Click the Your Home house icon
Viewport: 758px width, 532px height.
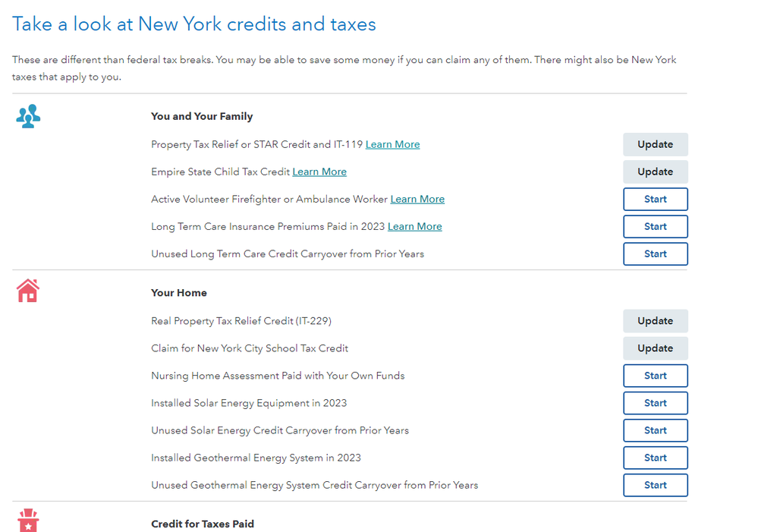coord(28,291)
